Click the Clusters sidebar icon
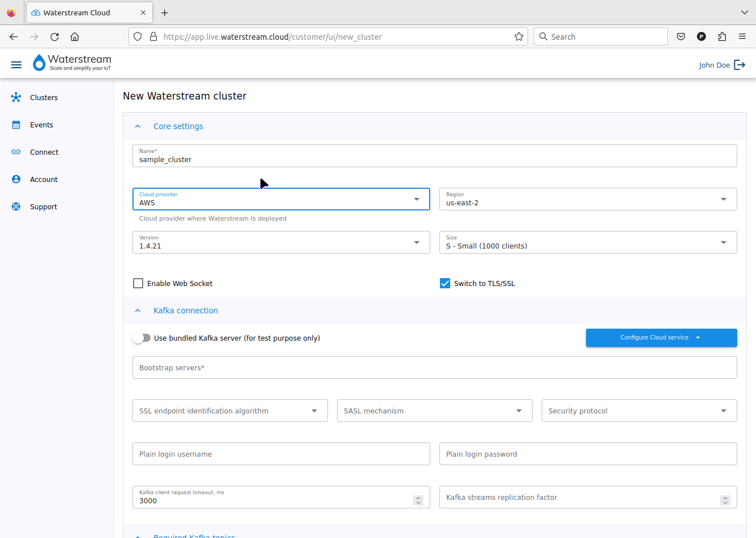Viewport: 756px width, 538px height. [x=16, y=97]
